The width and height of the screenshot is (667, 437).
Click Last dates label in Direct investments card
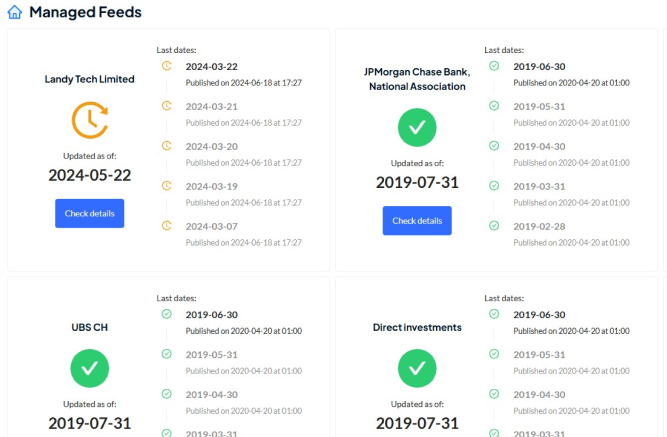[x=504, y=298]
